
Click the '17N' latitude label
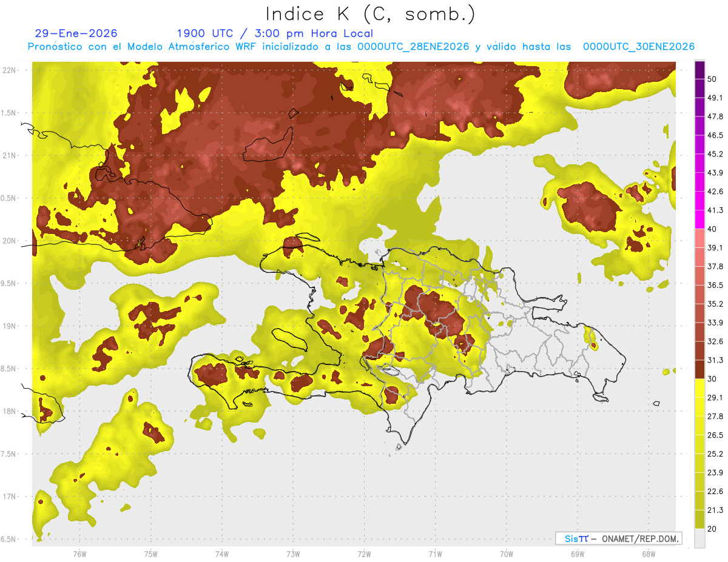click(10, 497)
